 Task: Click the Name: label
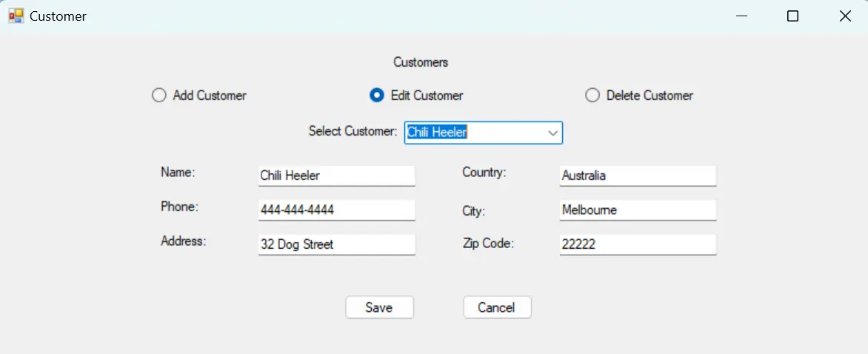pyautogui.click(x=178, y=172)
